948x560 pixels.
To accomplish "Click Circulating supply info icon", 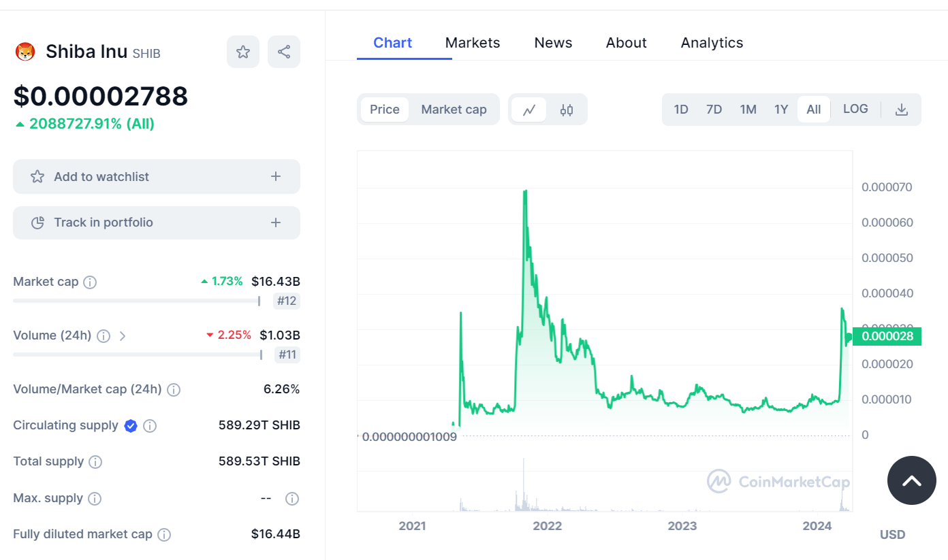I will pyautogui.click(x=150, y=426).
